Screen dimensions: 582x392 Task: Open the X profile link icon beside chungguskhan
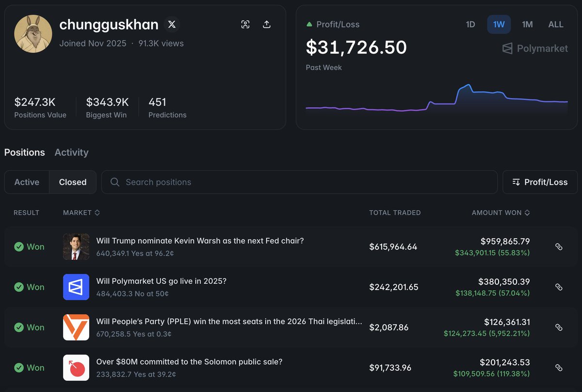(x=172, y=24)
